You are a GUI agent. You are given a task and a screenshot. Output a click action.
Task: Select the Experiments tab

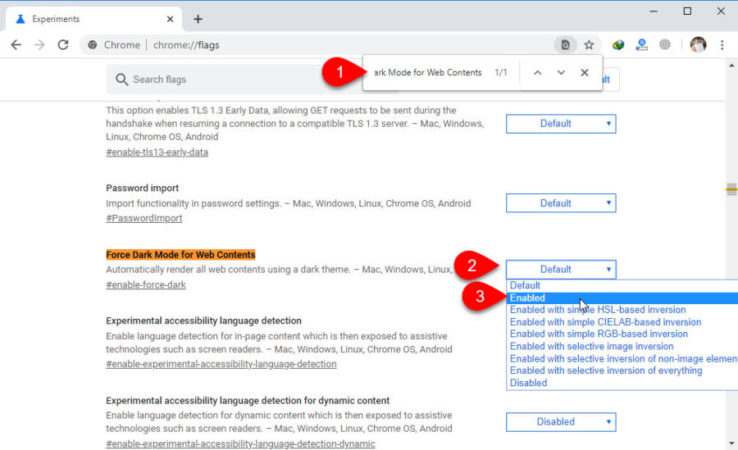tap(93, 19)
